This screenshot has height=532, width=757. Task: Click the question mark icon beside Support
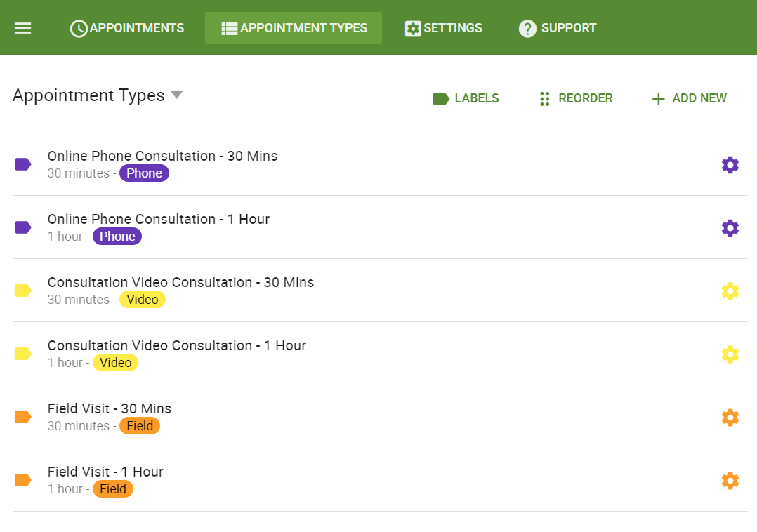coord(527,28)
